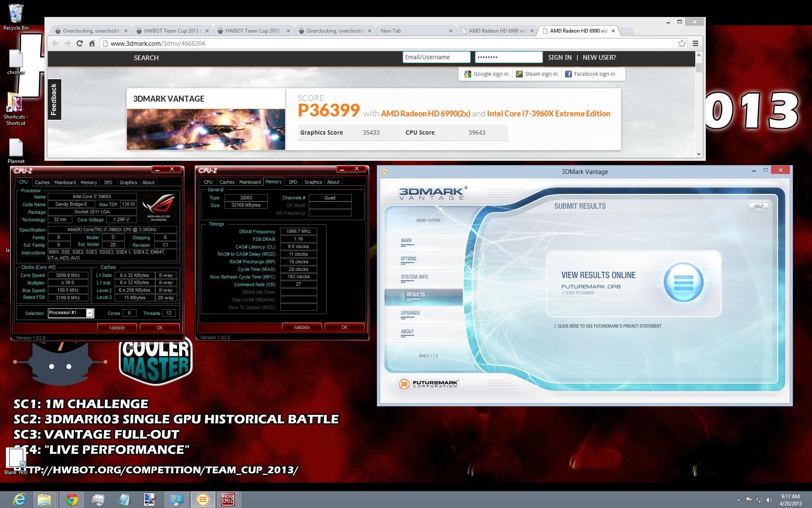Open the 3DMark Vantage taskbar icon
This screenshot has height=508, width=812.
[203, 500]
